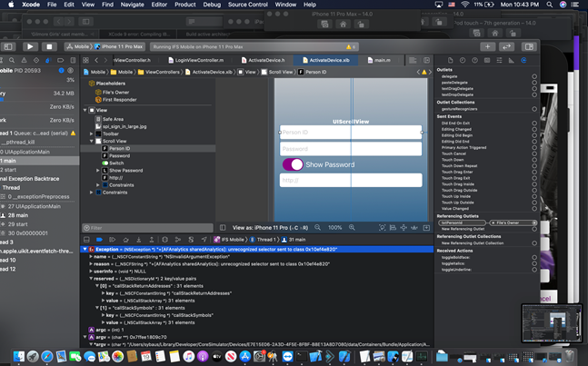
Task: Expand the userInfo variable row
Action: [91, 272]
